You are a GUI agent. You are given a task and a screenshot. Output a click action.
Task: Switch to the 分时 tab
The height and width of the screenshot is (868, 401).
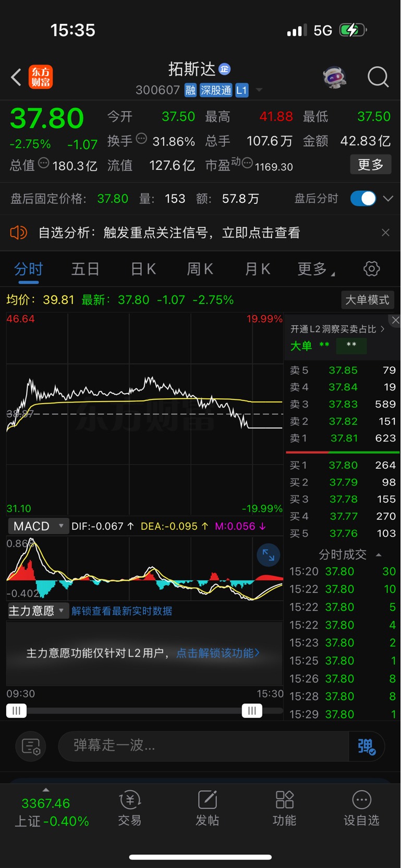tap(29, 269)
